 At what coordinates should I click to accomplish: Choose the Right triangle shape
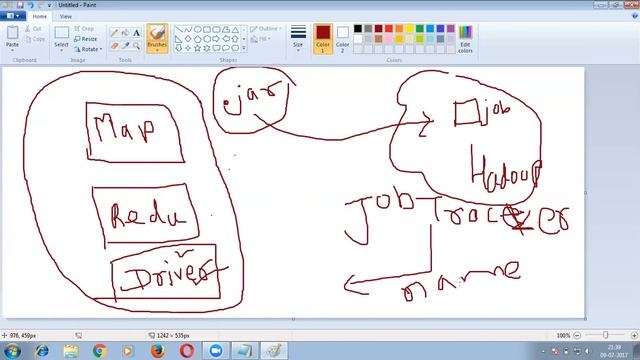[178, 39]
